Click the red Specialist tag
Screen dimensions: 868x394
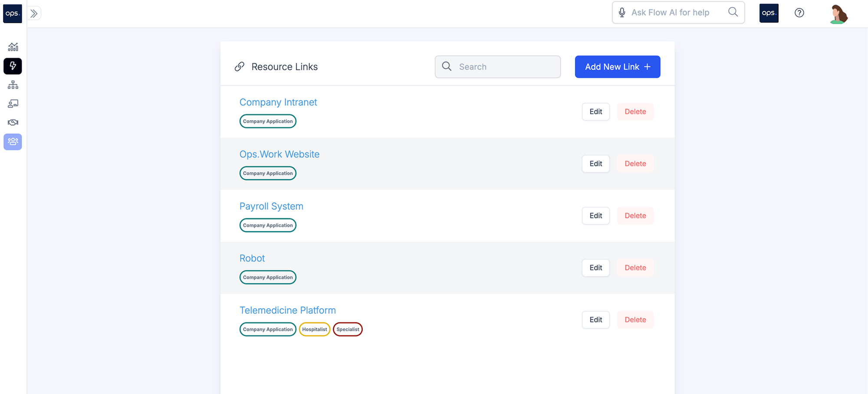coord(348,329)
